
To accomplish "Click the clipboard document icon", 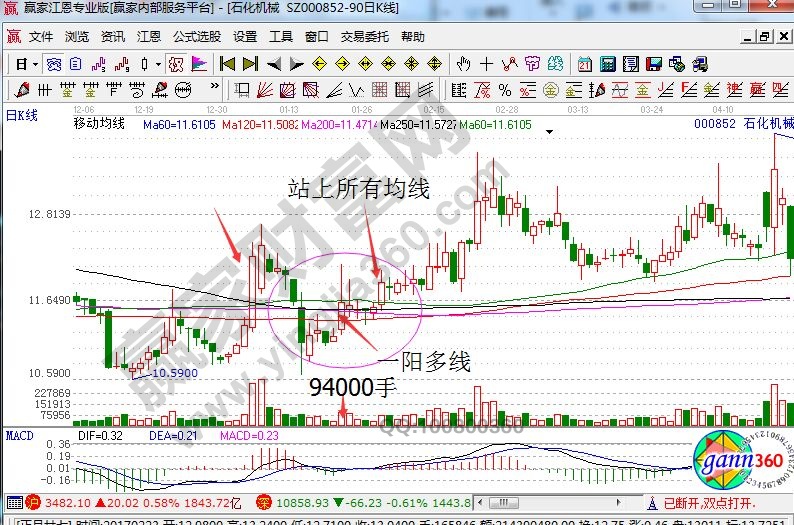I will tap(75, 64).
